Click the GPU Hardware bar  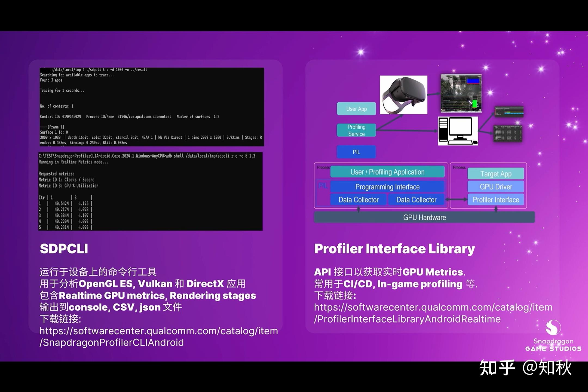click(x=424, y=217)
